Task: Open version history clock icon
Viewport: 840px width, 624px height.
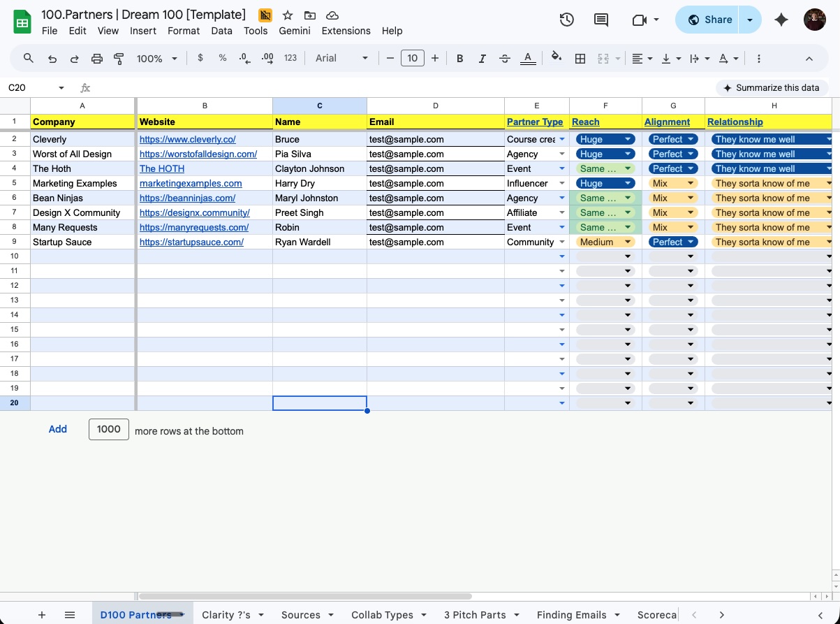Action: click(566, 20)
